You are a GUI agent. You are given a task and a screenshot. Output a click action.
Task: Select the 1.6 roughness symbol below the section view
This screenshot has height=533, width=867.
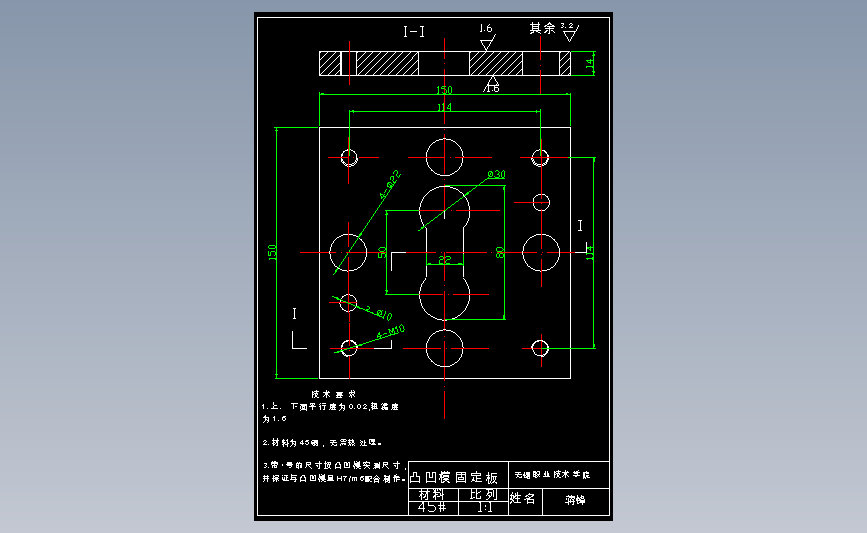point(492,85)
